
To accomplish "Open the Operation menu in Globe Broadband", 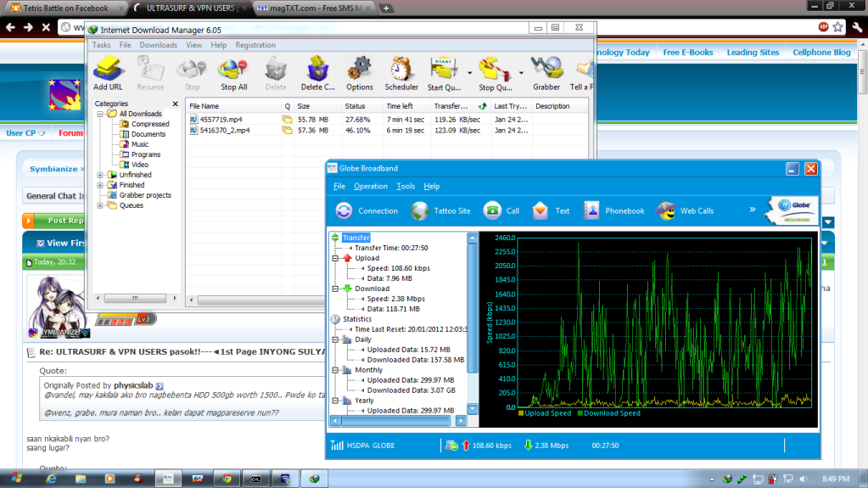I will [x=370, y=186].
